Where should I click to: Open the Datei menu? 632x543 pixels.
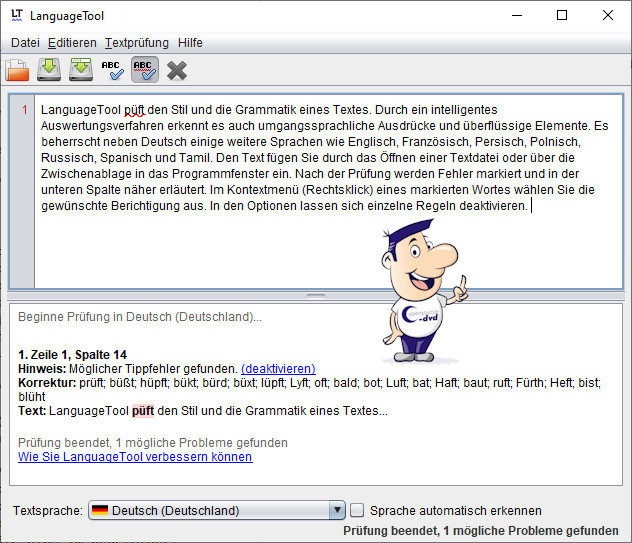pyautogui.click(x=25, y=43)
